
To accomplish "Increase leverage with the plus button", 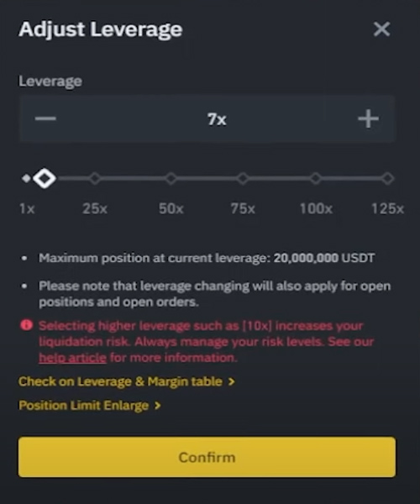I will click(x=368, y=118).
